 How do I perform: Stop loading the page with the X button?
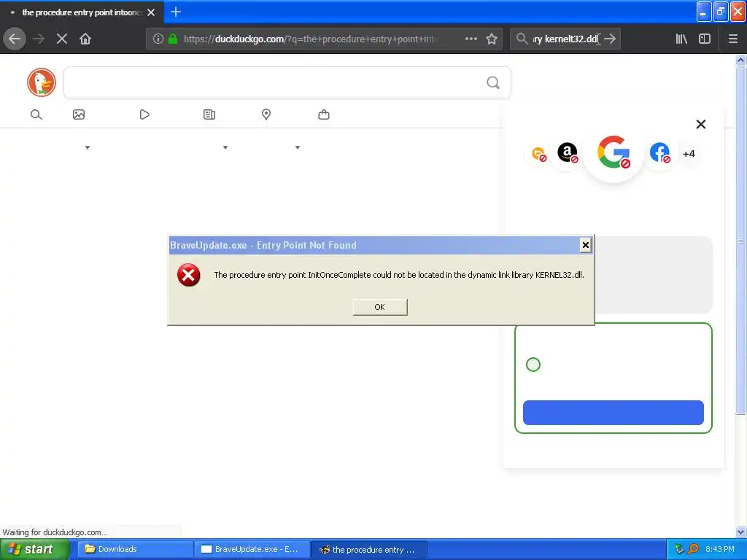[62, 39]
